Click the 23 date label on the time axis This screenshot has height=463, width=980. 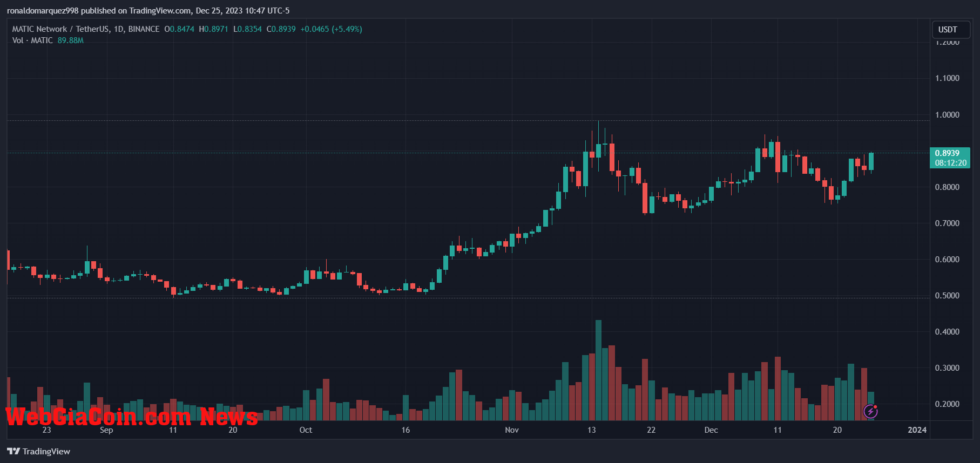pos(46,430)
